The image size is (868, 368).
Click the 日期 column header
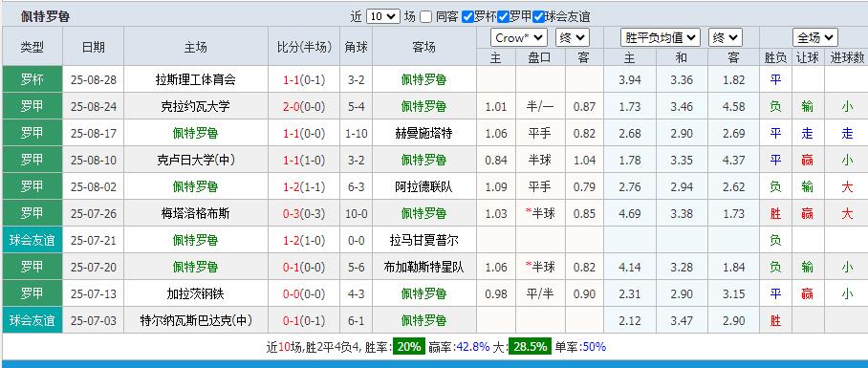coord(93,47)
